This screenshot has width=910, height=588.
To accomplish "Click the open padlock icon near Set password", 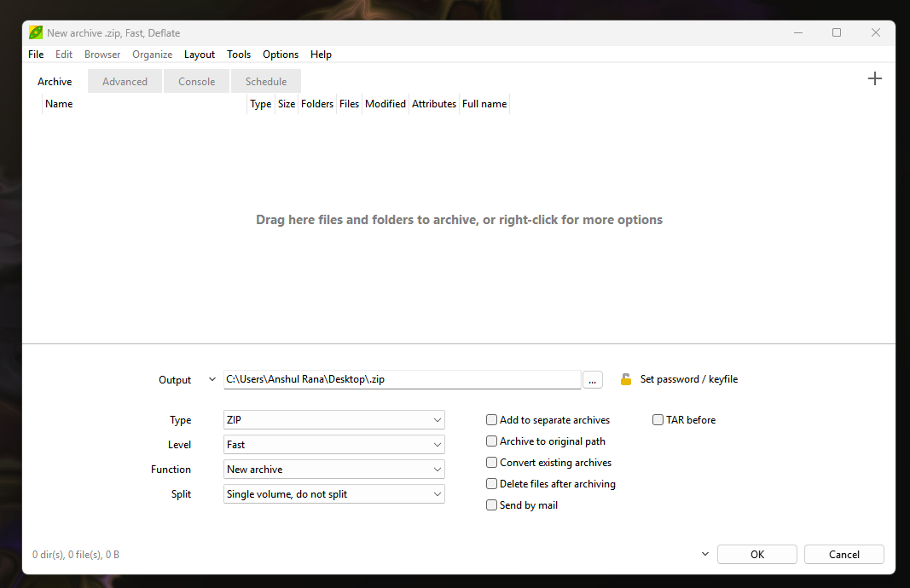I will (x=625, y=378).
